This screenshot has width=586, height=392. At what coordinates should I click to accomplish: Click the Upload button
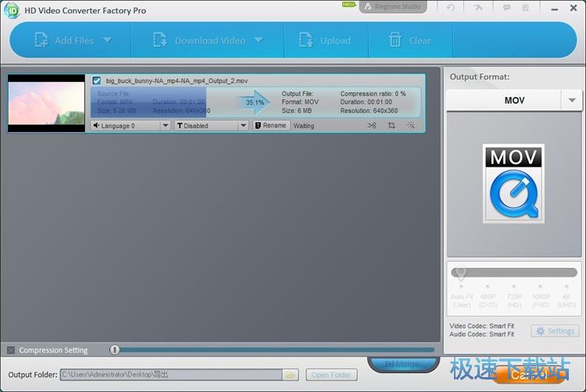coord(324,41)
